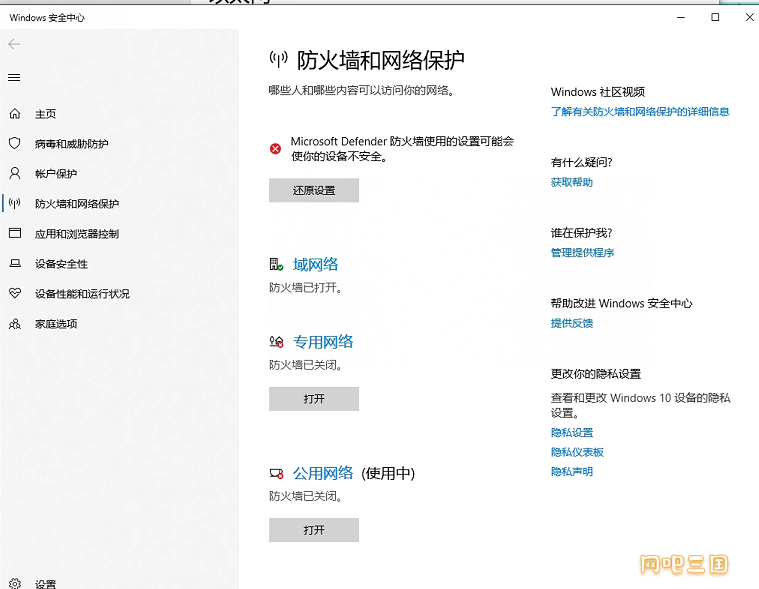759x589 pixels.
Task: Click 哪些人和哪些内容可以访问你的网络。 subtitle
Action: pos(364,90)
